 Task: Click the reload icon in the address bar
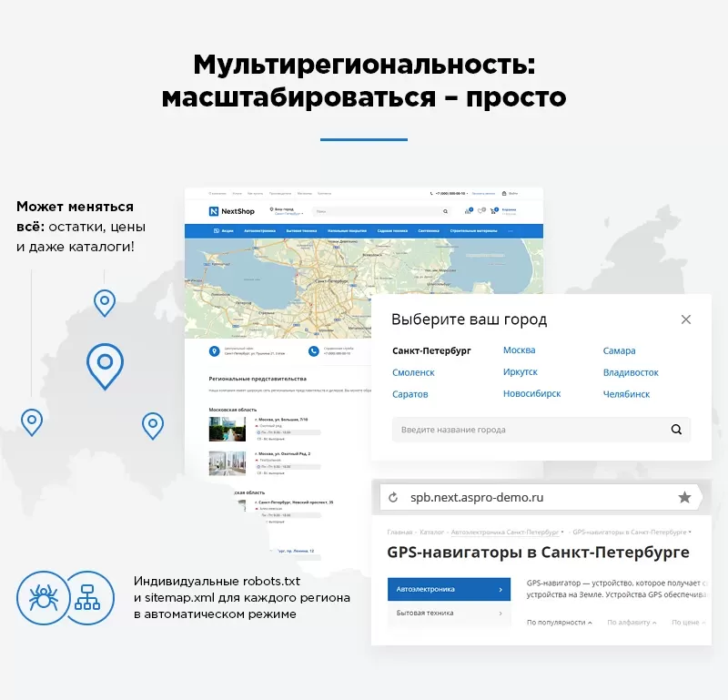pos(393,495)
